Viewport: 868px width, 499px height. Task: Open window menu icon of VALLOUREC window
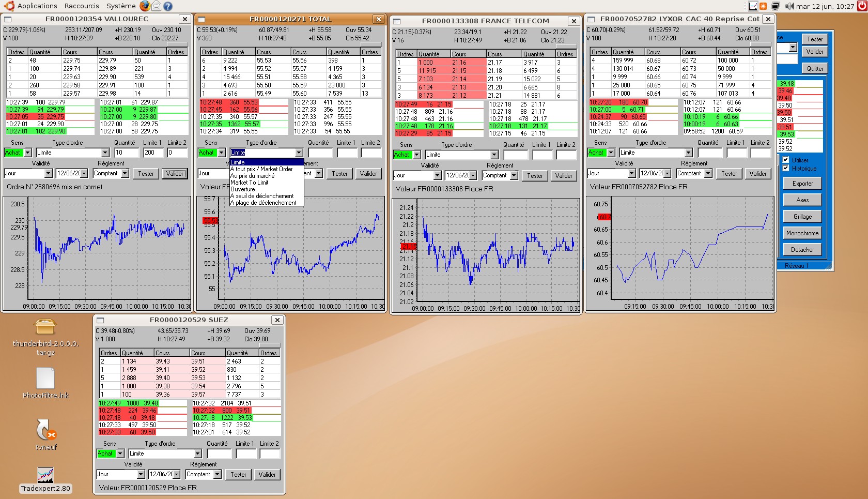click(x=7, y=19)
